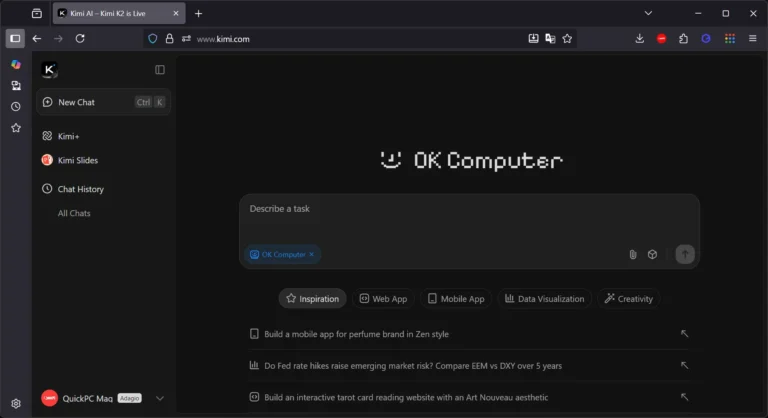This screenshot has width=768, height=418.
Task: Expand the QuickPC Mag account menu
Action: (160, 398)
